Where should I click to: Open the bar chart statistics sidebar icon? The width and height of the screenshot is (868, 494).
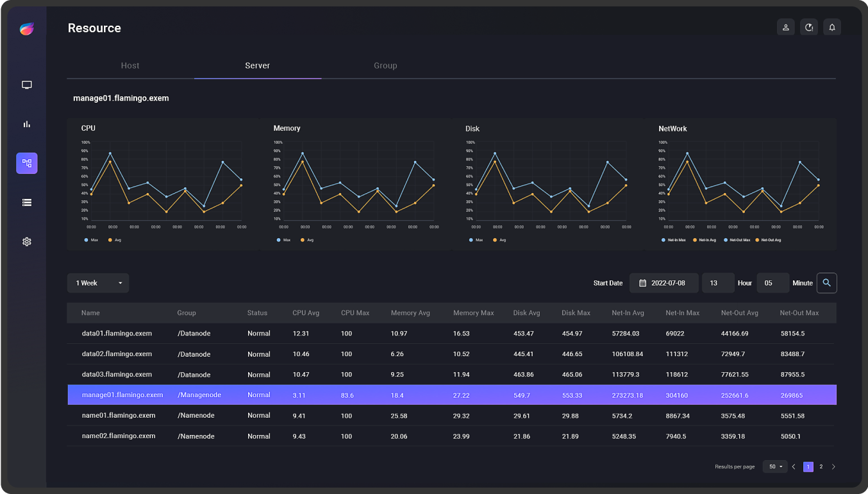[x=27, y=124]
